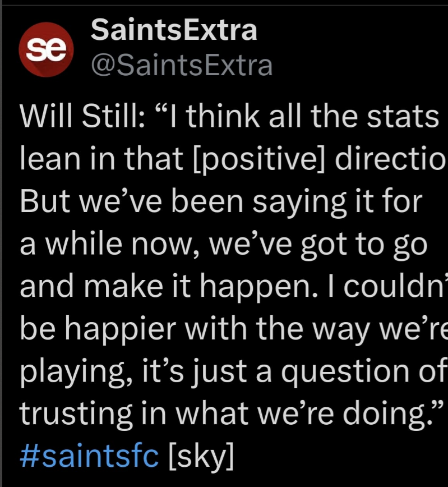Screen dimensions: 448x487
Task: Open the SaintsExtra display name profile
Action: tap(174, 30)
